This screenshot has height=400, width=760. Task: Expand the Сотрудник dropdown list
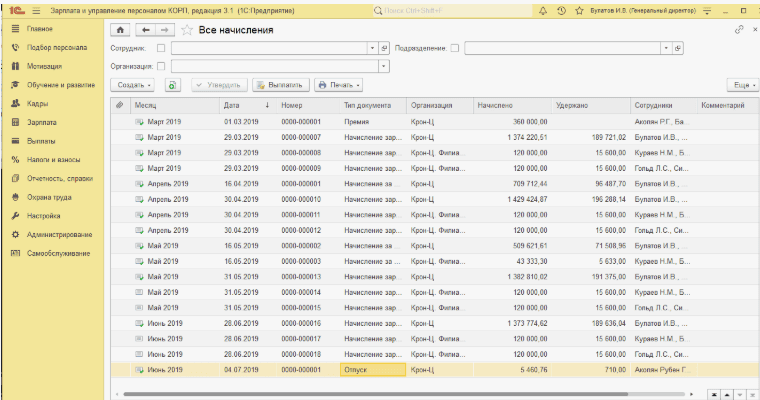(x=372, y=48)
